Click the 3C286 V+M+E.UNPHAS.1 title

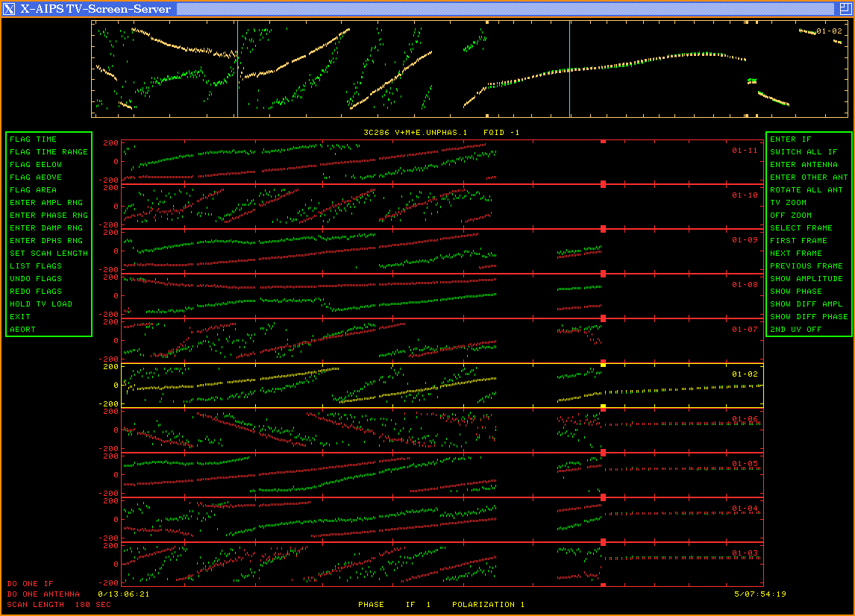pyautogui.click(x=416, y=133)
